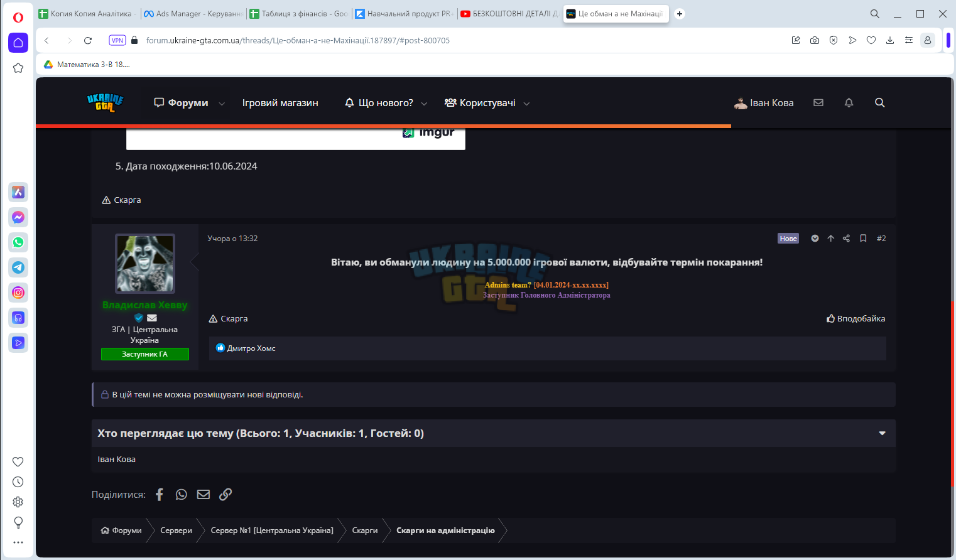Switch to Навчальний продукт PR tab
The image size is (956, 560).
coord(403,14)
